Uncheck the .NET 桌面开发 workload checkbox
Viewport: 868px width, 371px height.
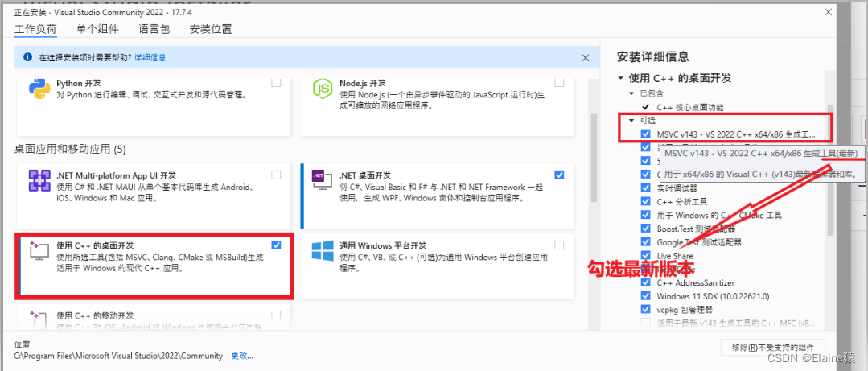tap(559, 175)
